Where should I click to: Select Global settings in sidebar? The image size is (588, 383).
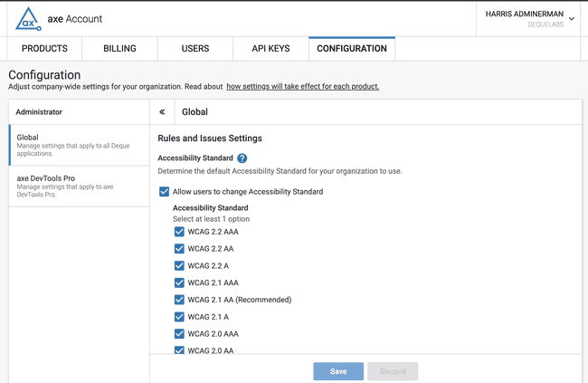(78, 145)
